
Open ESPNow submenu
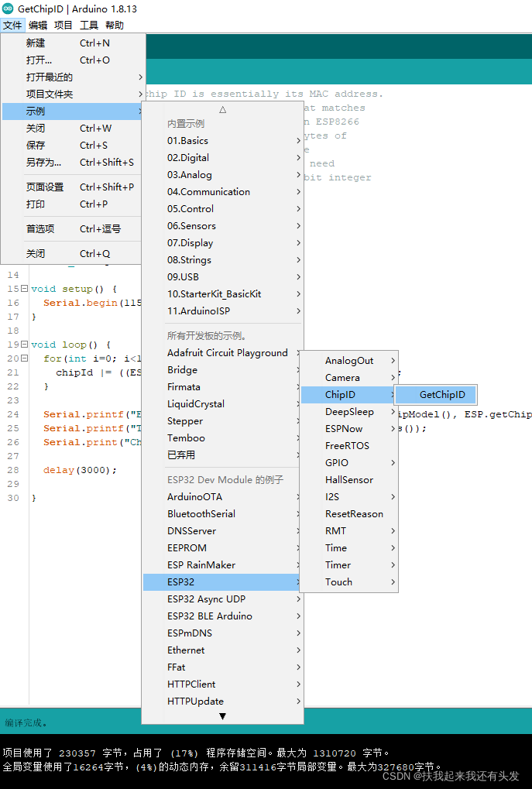coord(349,429)
